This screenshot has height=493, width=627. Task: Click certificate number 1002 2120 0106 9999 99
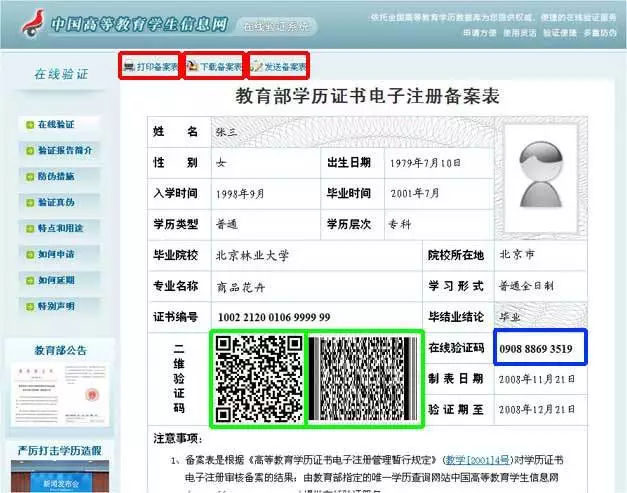(x=274, y=317)
